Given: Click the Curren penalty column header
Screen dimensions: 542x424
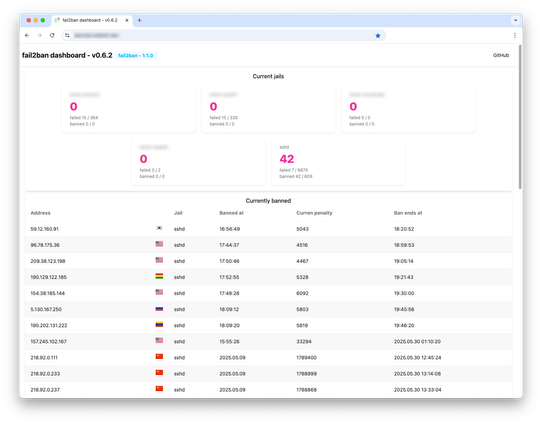Looking at the screenshot, I should [314, 213].
